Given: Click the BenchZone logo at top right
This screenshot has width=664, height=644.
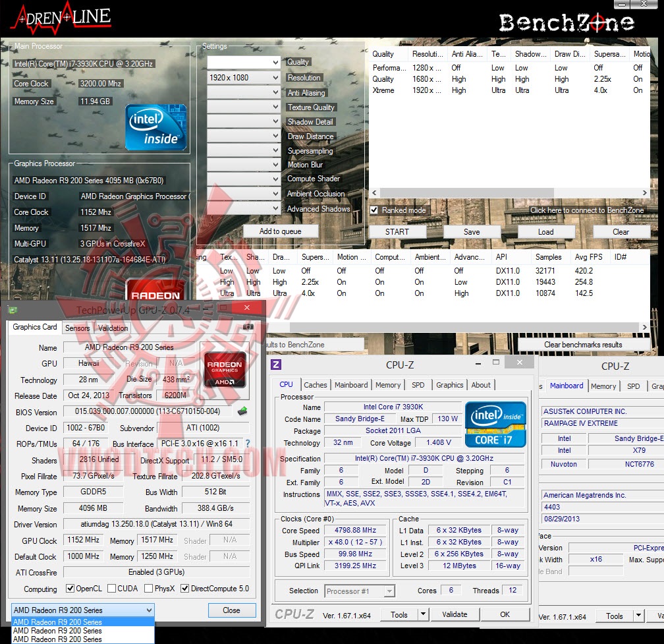Looking at the screenshot, I should [567, 22].
